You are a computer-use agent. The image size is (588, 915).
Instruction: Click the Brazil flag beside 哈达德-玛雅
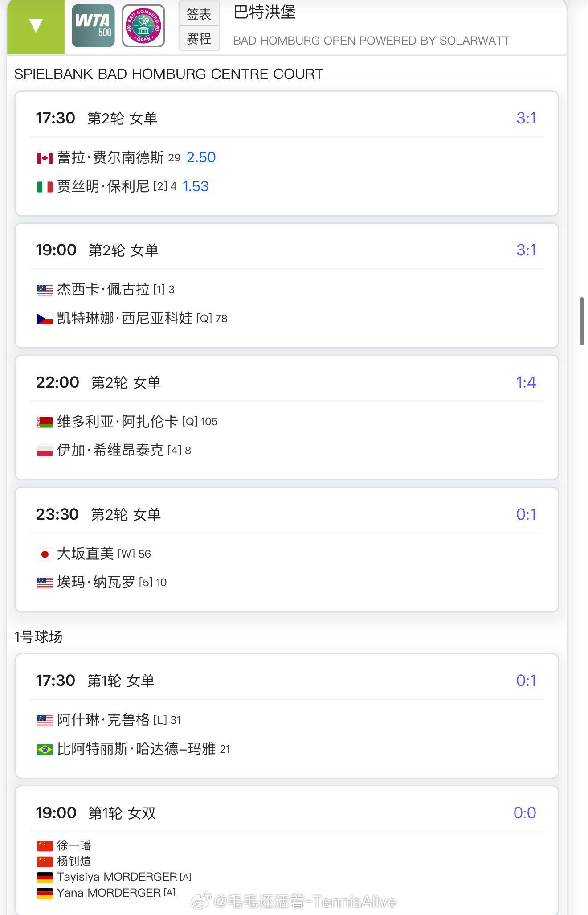[45, 749]
